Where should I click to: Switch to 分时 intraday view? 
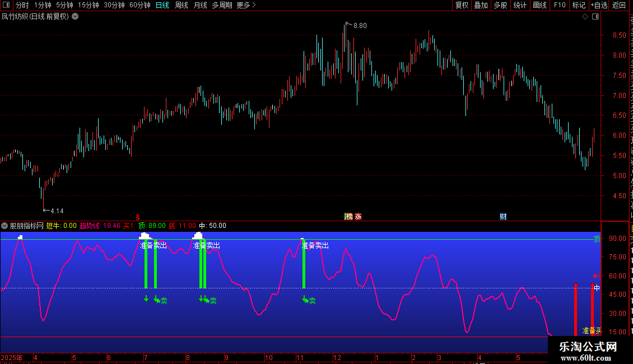click(22, 5)
